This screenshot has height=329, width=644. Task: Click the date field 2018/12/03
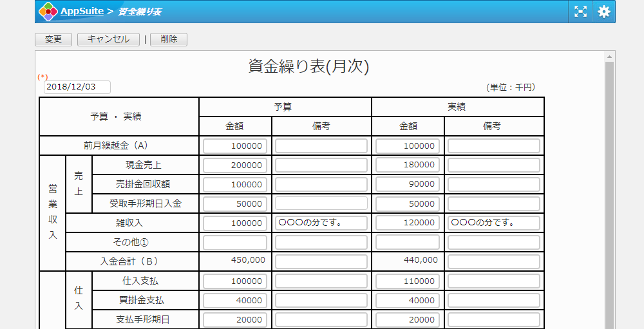[77, 87]
